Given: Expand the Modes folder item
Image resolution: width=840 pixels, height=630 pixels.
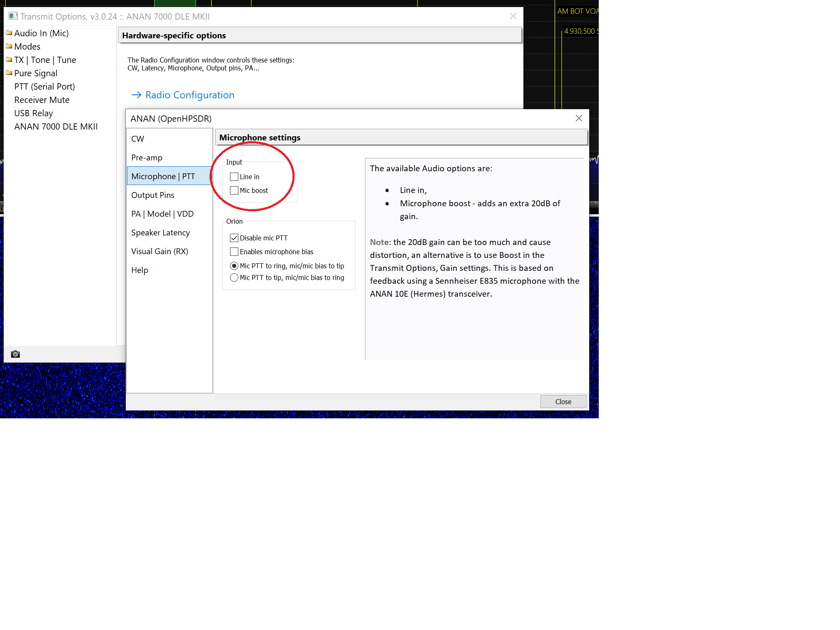Looking at the screenshot, I should click(x=27, y=47).
